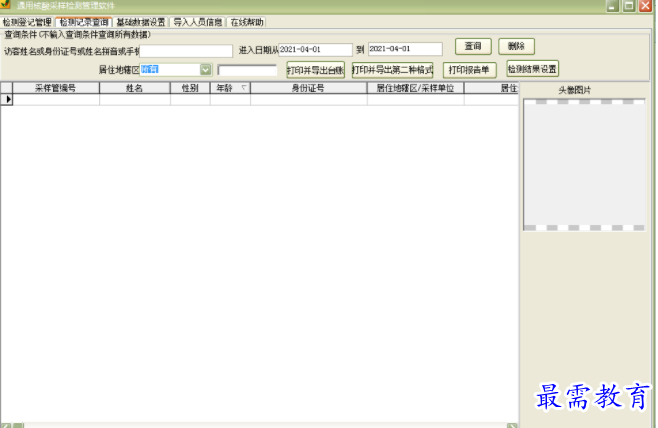658x428 pixels.
Task: Click the 查询 button
Action: pyautogui.click(x=473, y=47)
